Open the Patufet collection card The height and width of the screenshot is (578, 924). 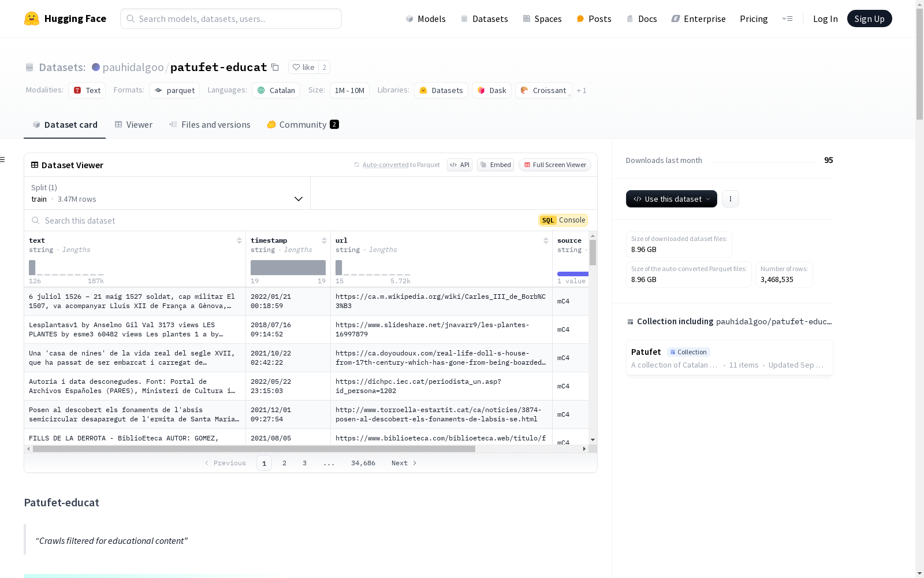click(x=729, y=358)
